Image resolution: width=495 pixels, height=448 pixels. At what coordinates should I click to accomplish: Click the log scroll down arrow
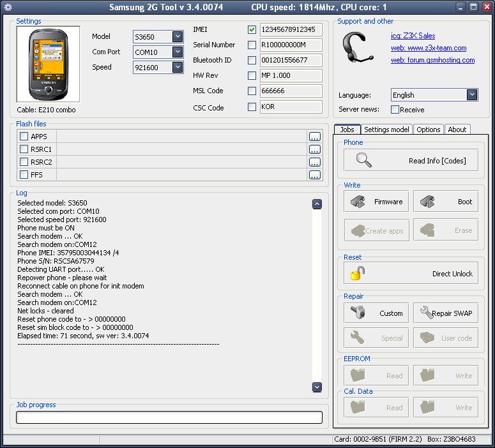(x=317, y=387)
